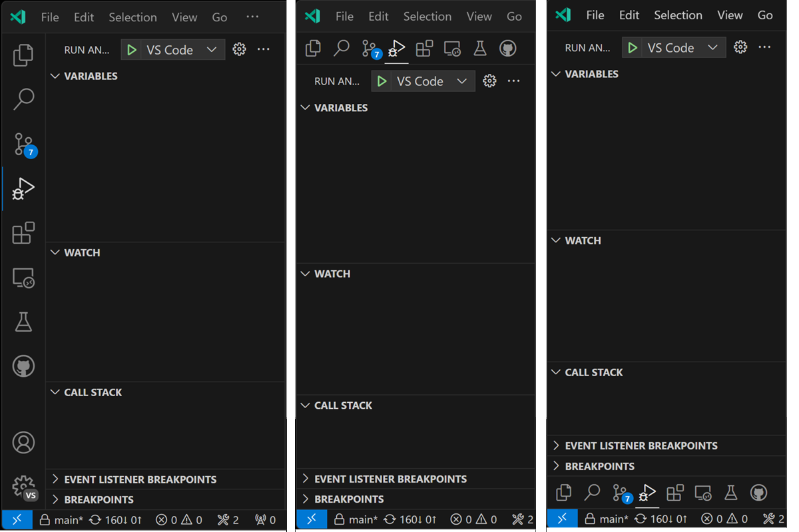Viewport: 799px width, 532px height.
Task: Open the Search view
Action: 23,99
